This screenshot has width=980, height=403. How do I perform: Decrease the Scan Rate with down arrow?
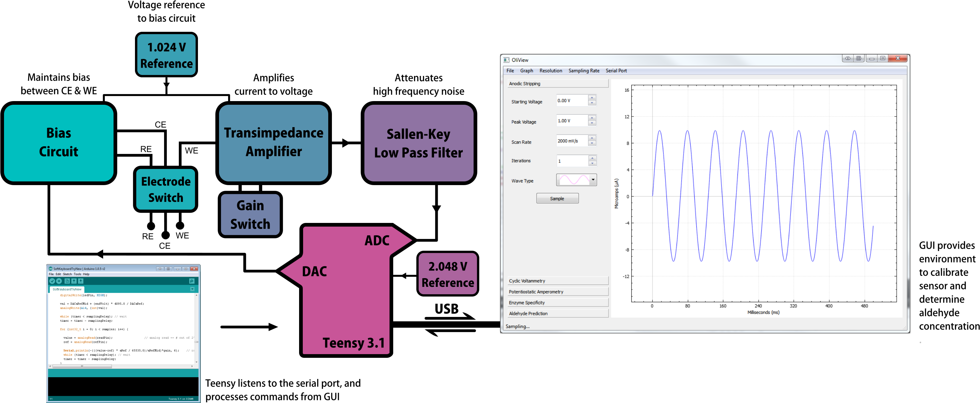coord(592,143)
